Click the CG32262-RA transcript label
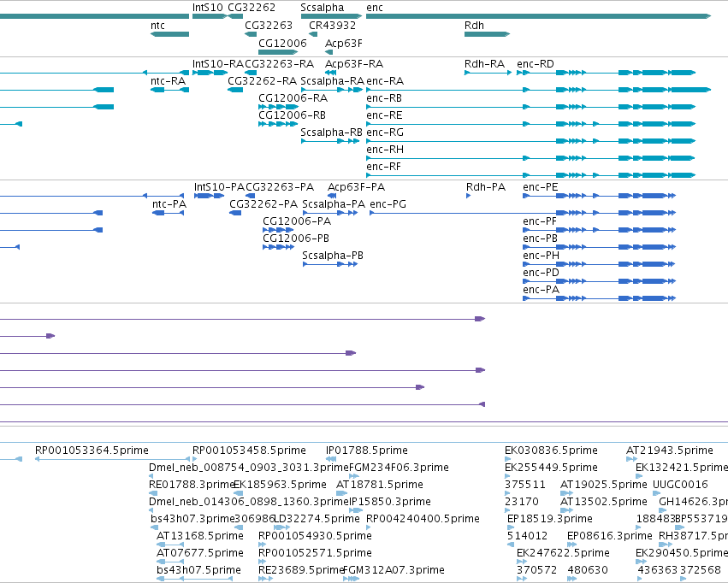728x583 pixels. click(x=263, y=81)
